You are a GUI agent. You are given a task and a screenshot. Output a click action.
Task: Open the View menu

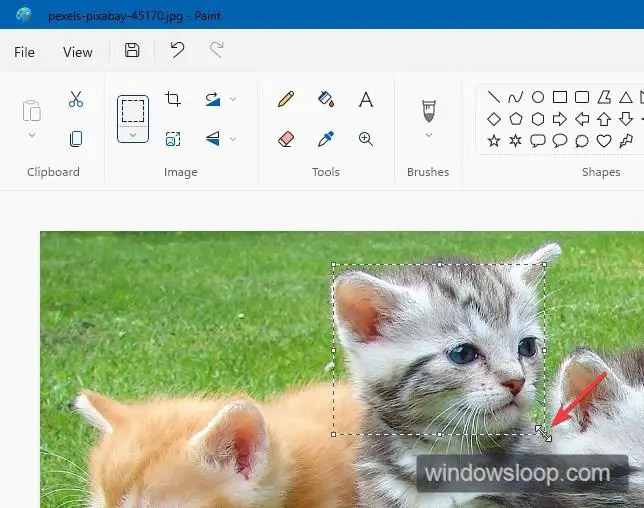click(78, 52)
